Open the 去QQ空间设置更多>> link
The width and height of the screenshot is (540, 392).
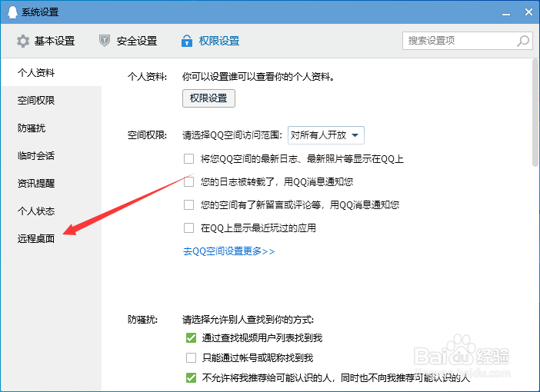[x=228, y=251]
